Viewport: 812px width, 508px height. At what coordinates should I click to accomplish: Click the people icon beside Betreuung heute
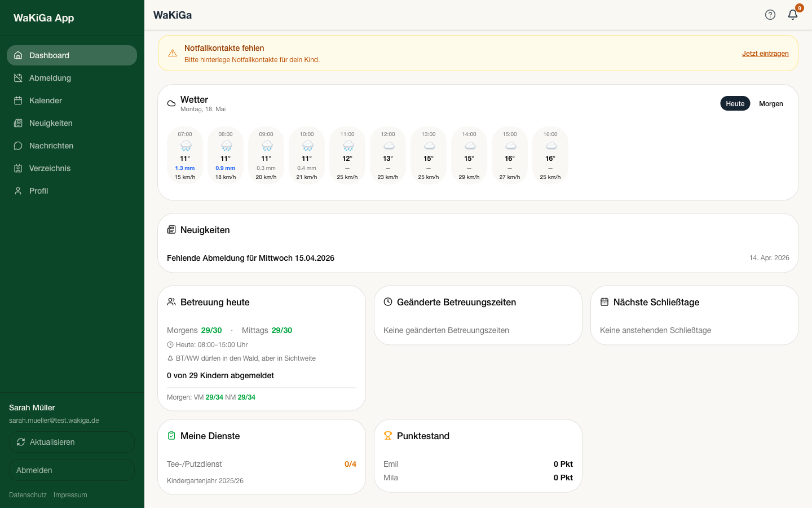click(171, 302)
